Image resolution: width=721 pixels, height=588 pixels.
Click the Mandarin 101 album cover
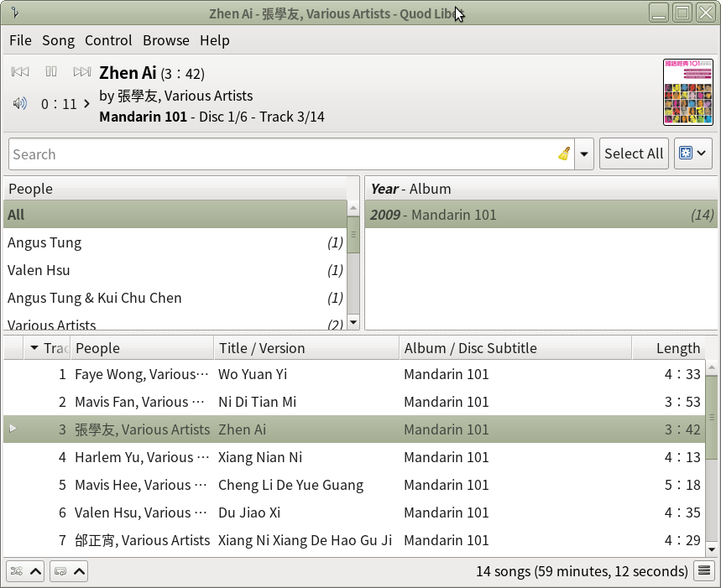(x=687, y=91)
